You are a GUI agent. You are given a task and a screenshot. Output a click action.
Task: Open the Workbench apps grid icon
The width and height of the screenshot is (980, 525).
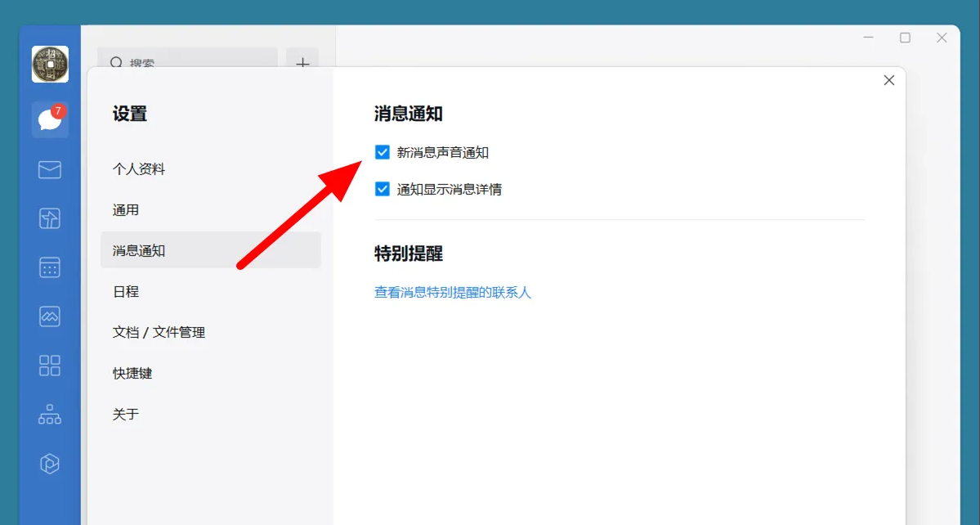[x=49, y=366]
